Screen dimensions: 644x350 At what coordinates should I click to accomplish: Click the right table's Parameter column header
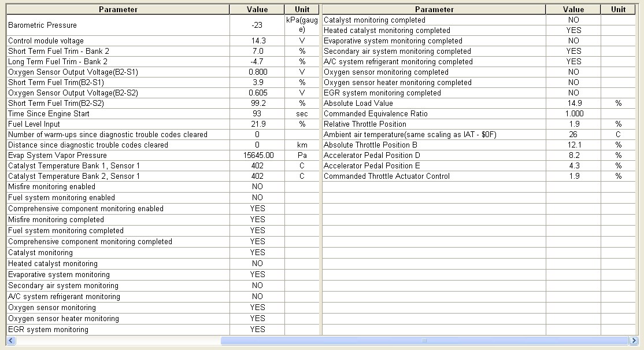click(x=434, y=9)
